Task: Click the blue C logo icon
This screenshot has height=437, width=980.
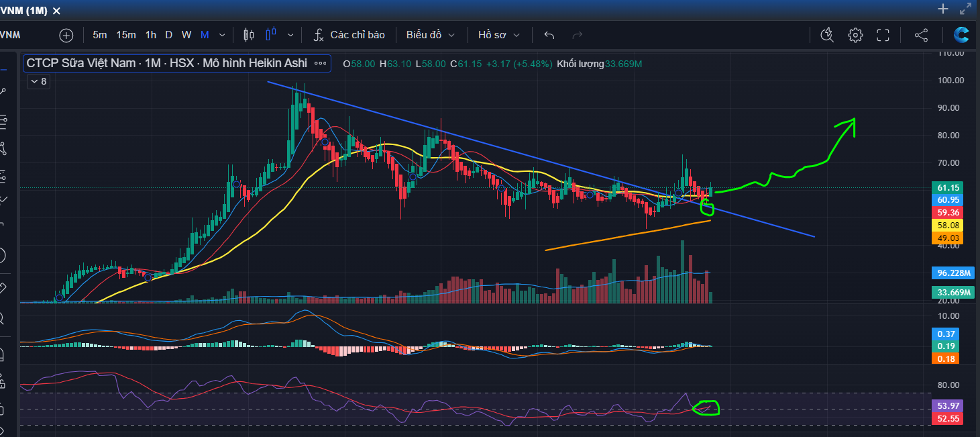Action: tap(961, 35)
